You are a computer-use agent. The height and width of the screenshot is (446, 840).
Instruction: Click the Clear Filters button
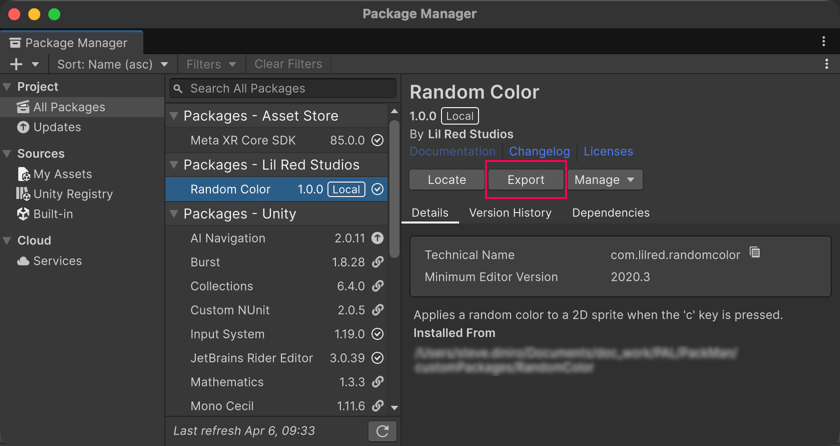(288, 64)
